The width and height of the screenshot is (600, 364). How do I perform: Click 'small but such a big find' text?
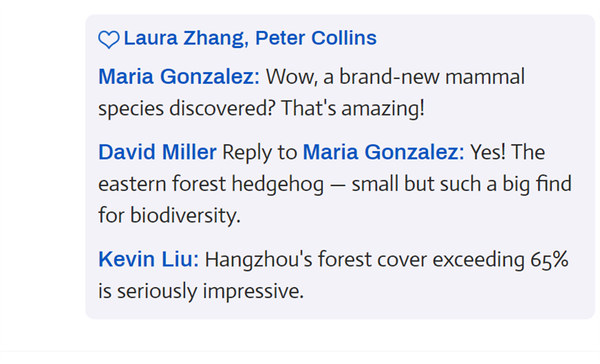(461, 183)
